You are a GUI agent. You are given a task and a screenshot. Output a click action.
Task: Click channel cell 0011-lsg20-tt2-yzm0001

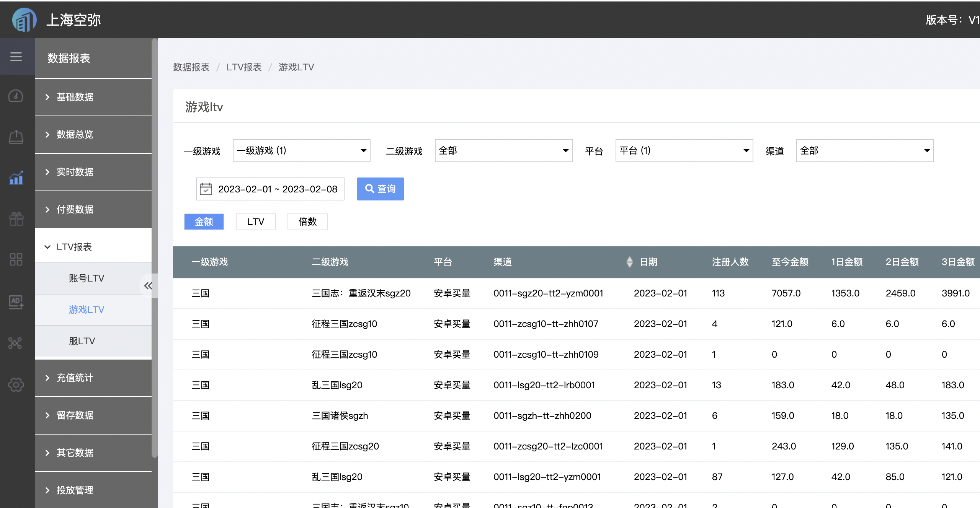pos(547,477)
